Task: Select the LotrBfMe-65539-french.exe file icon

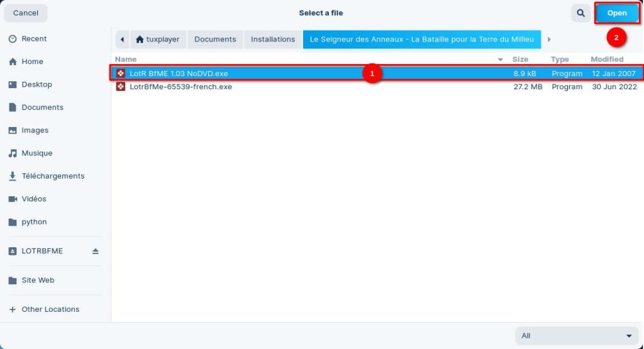Action: pos(121,87)
